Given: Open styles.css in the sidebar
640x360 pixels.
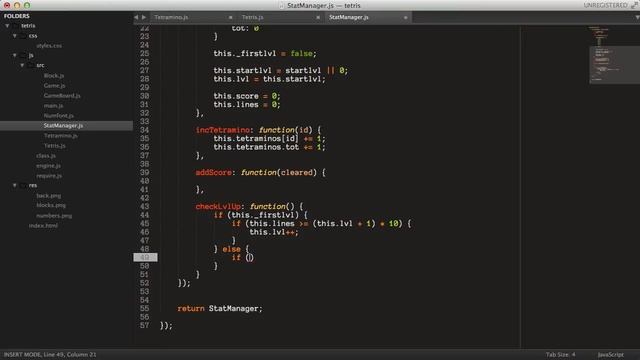Looking at the screenshot, I should [49, 46].
